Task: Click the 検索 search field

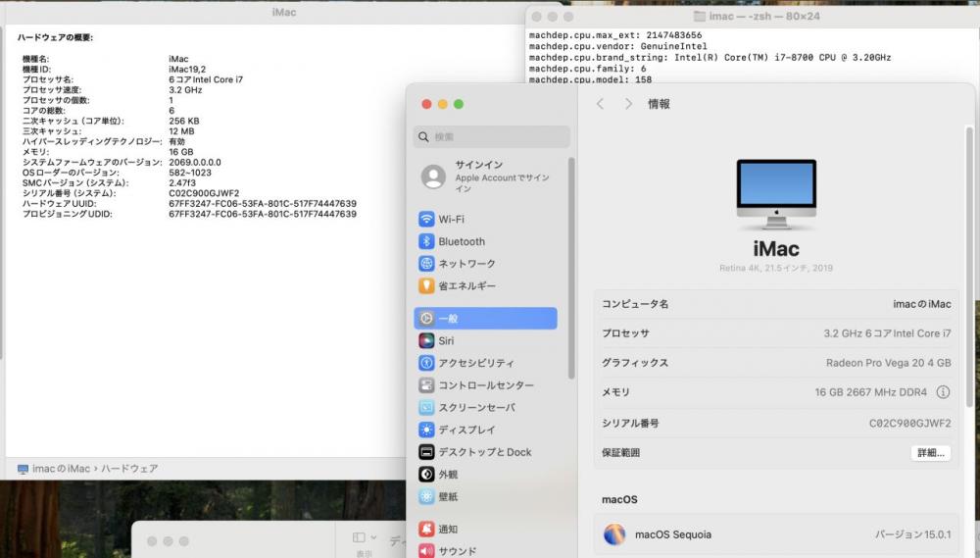Action: tap(492, 137)
